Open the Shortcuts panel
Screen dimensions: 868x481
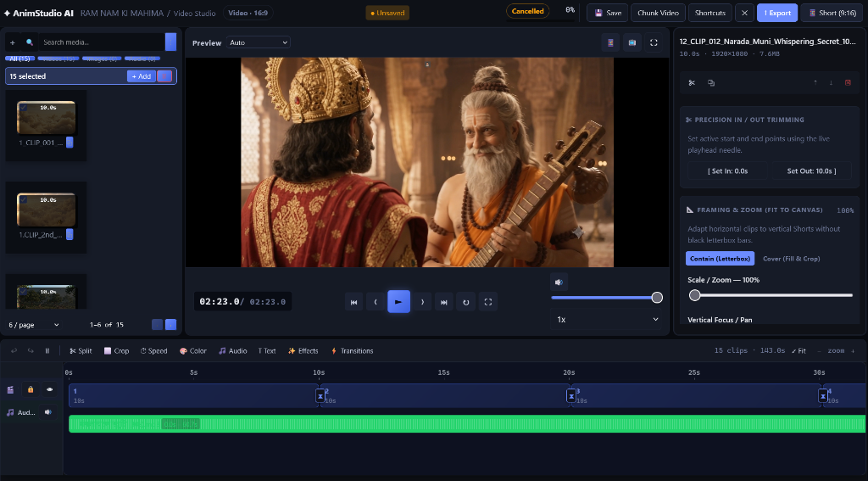click(x=710, y=13)
